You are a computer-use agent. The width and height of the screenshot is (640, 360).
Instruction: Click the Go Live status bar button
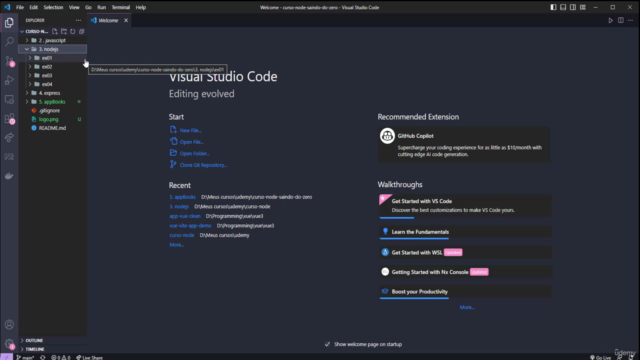click(600, 357)
